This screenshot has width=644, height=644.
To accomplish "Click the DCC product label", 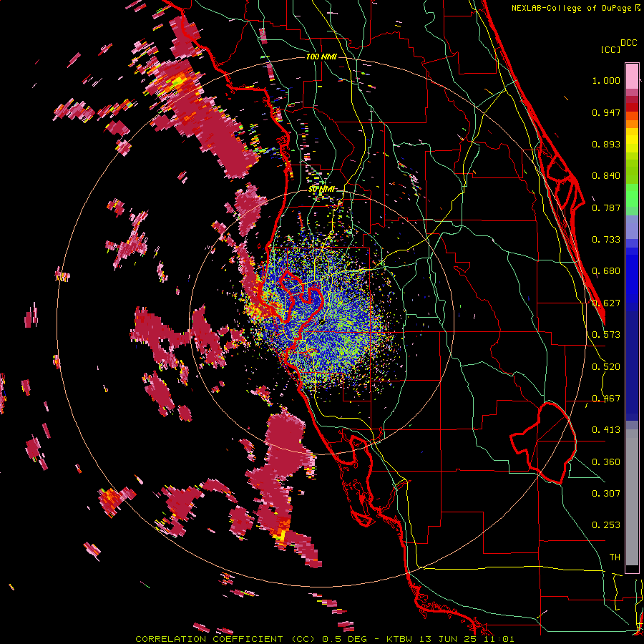I will 629,43.
